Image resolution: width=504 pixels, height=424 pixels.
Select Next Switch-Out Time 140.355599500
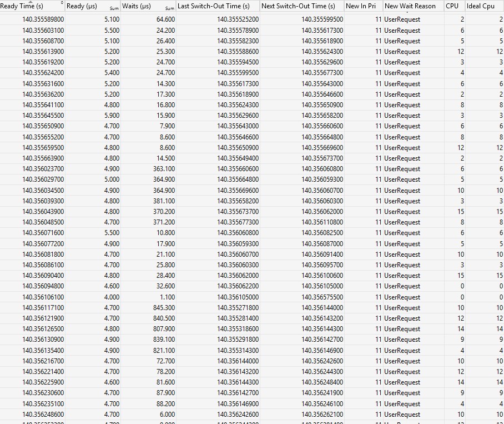click(322, 19)
